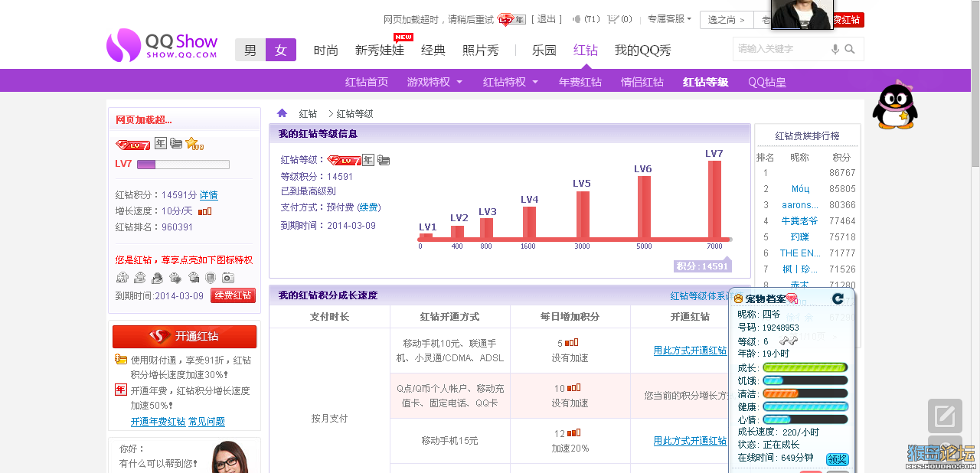This screenshot has width=980, height=473.
Task: Click the sidebar gold star level icon
Action: 194,143
